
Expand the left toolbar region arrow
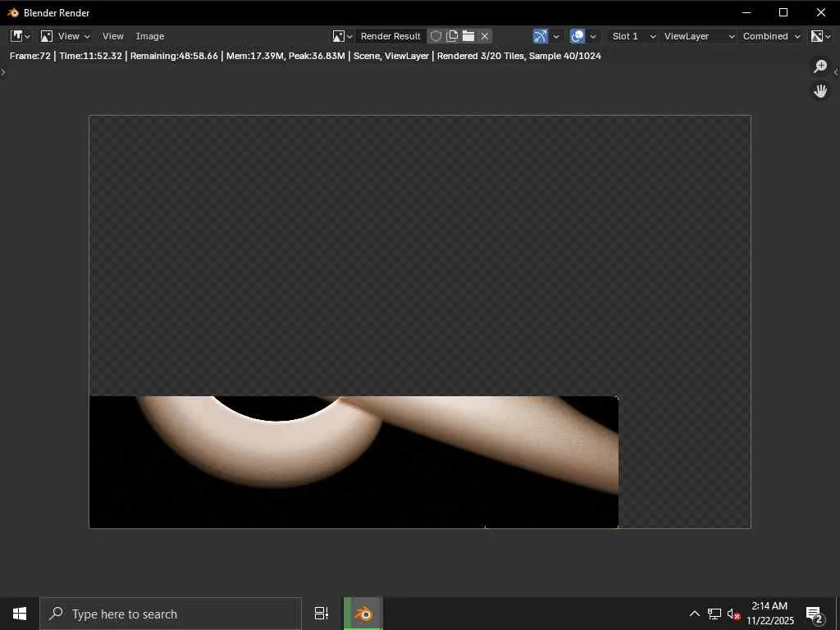pyautogui.click(x=3, y=73)
